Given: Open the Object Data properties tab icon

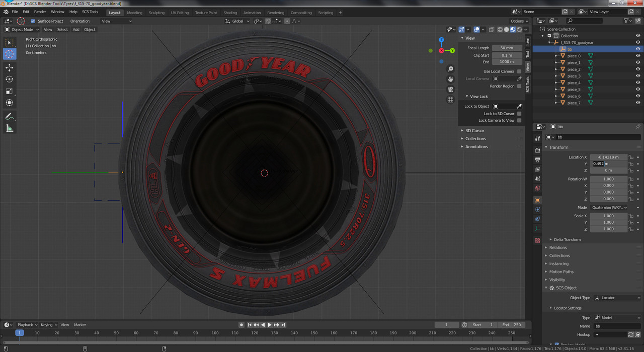Looking at the screenshot, I should click(537, 229).
